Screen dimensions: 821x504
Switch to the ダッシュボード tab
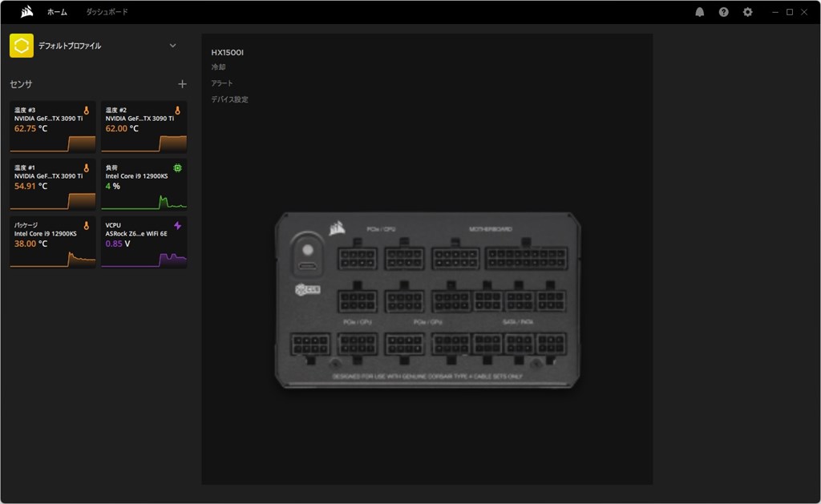pos(107,12)
